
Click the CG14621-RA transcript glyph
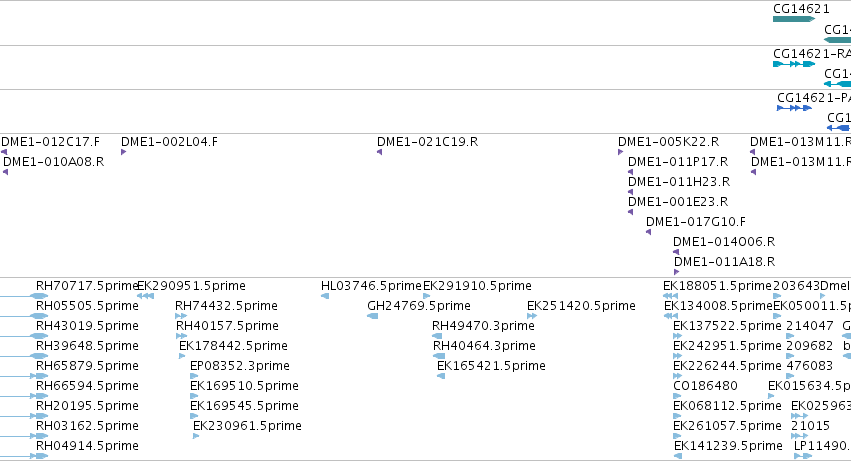[794, 64]
